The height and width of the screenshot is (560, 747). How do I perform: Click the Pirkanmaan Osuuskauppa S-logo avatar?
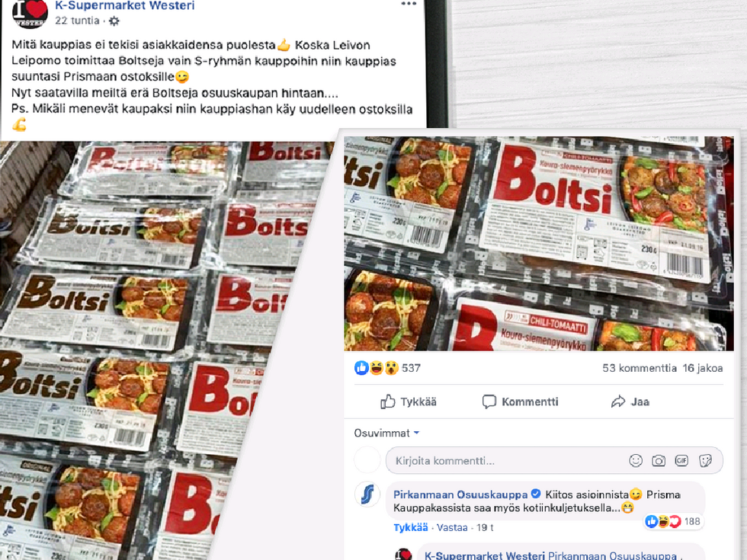[367, 494]
